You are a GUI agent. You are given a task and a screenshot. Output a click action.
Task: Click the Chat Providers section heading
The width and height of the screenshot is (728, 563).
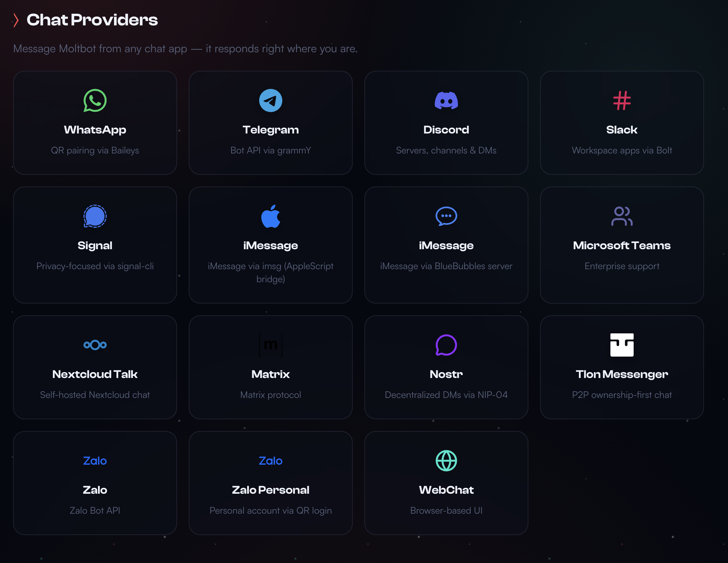[x=92, y=20]
